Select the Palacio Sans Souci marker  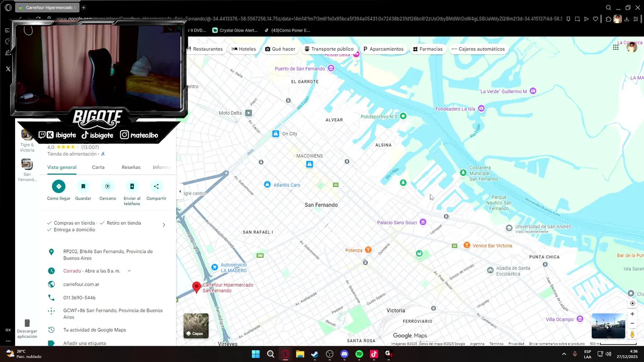[423, 222]
